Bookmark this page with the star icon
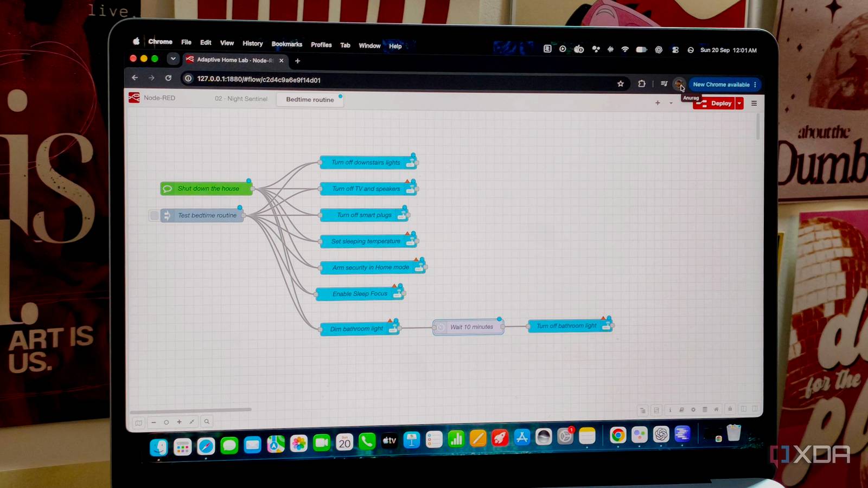Image resolution: width=868 pixels, height=488 pixels. (x=621, y=84)
